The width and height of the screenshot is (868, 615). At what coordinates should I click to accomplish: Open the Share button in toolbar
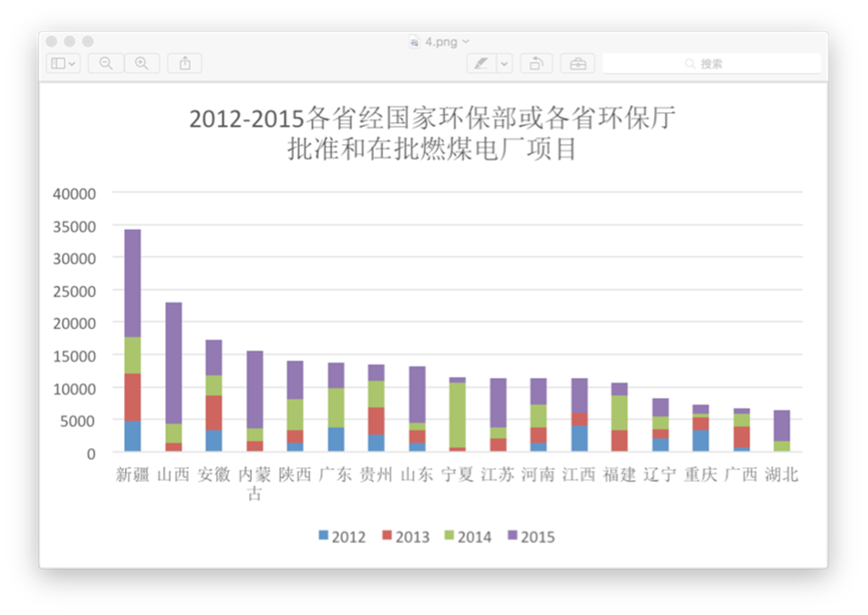point(184,64)
